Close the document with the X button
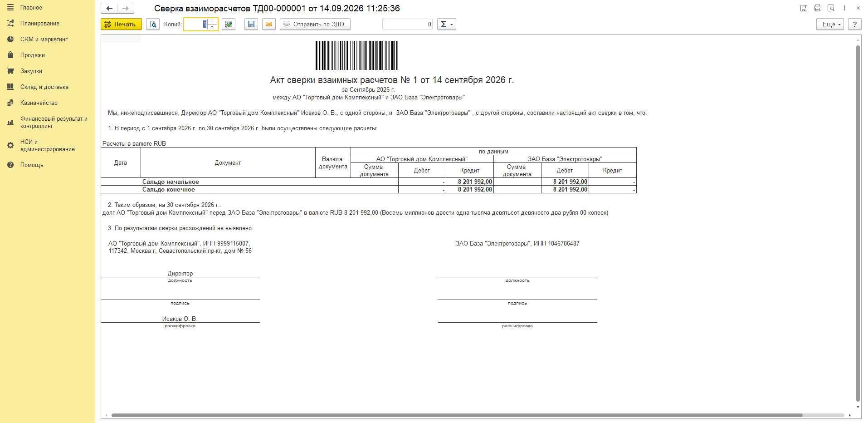Viewport: 868px width, 423px height. pos(858,8)
